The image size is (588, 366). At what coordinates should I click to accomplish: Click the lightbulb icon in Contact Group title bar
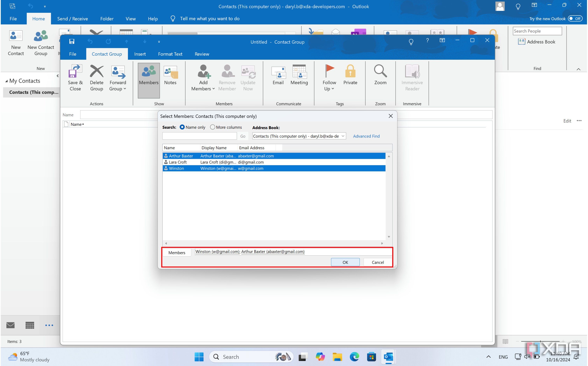411,42
